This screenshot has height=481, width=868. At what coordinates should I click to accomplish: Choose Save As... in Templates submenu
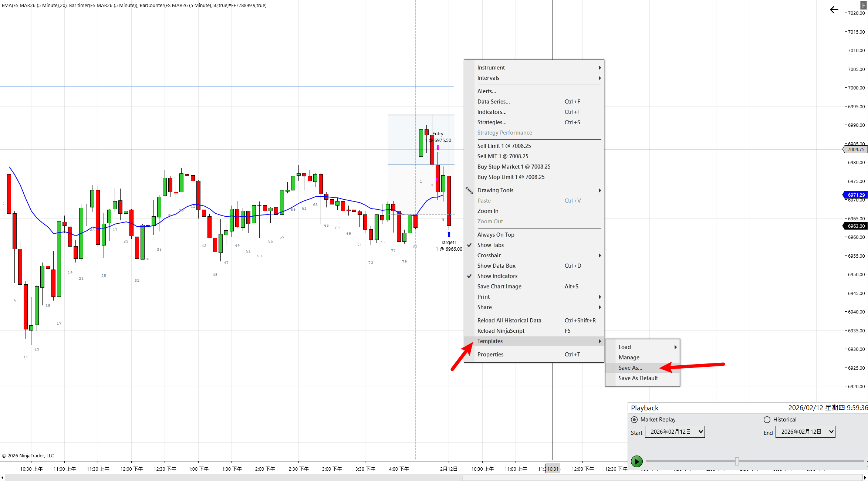[630, 368]
